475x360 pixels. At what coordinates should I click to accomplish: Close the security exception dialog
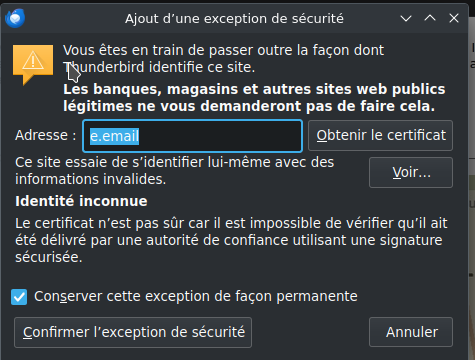(x=454, y=18)
